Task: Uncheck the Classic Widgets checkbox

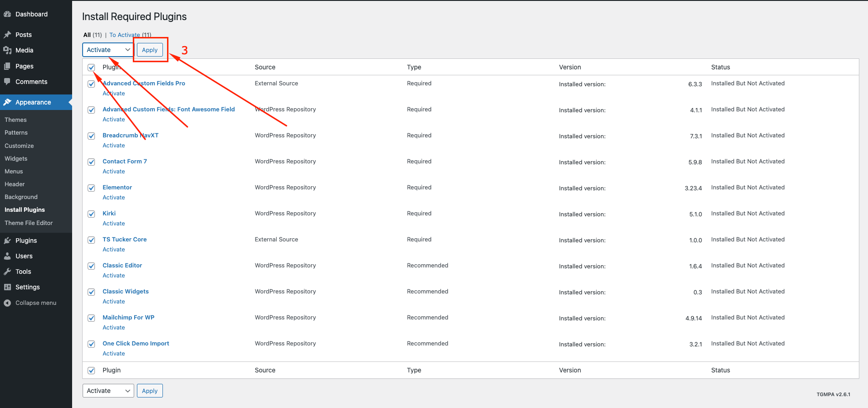Action: [91, 292]
